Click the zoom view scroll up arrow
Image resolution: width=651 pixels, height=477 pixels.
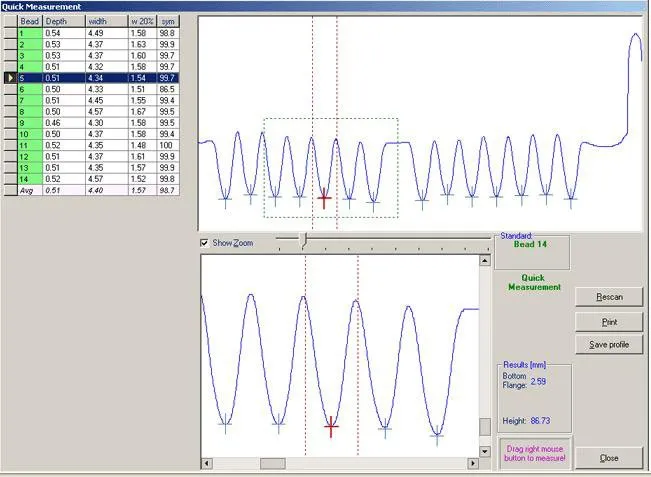(x=485, y=261)
